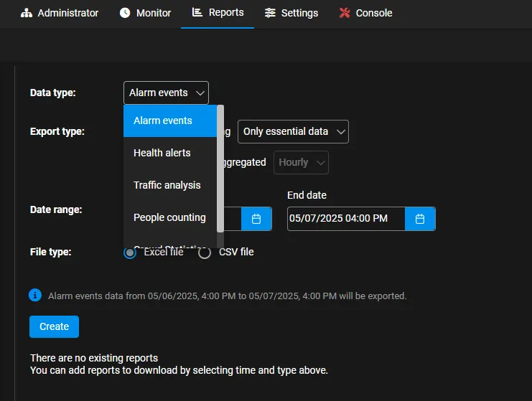
Task: Click the End date input field
Action: pyautogui.click(x=346, y=219)
